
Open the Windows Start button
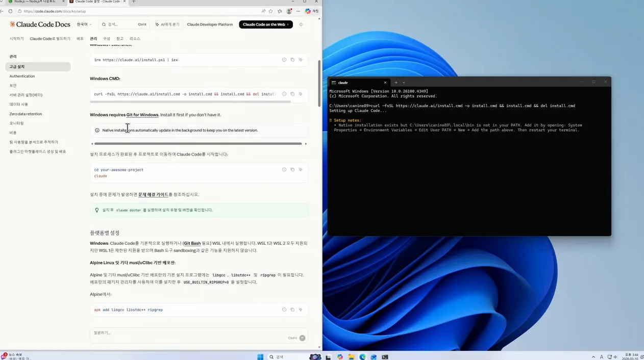click(260, 357)
